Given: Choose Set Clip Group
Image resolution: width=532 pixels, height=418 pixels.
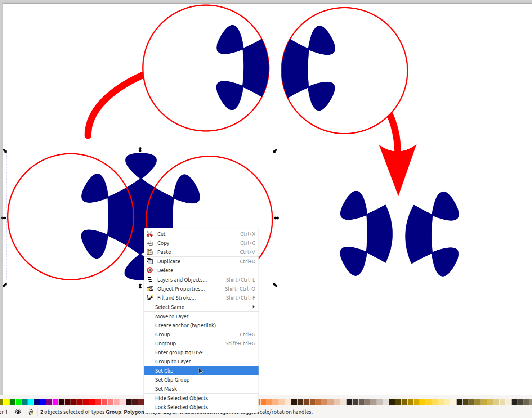Looking at the screenshot, I should tap(201, 380).
